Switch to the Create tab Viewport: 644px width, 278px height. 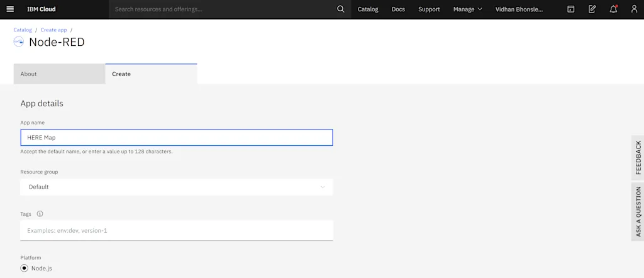click(x=151, y=74)
